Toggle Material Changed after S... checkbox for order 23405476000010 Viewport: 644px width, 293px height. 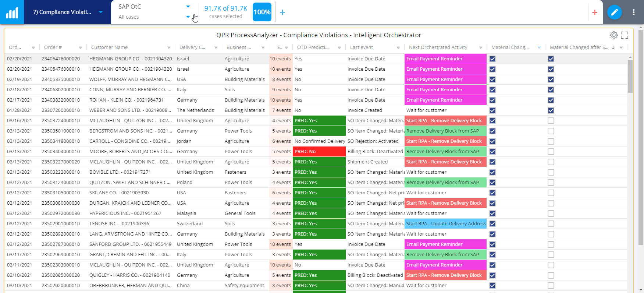click(551, 69)
